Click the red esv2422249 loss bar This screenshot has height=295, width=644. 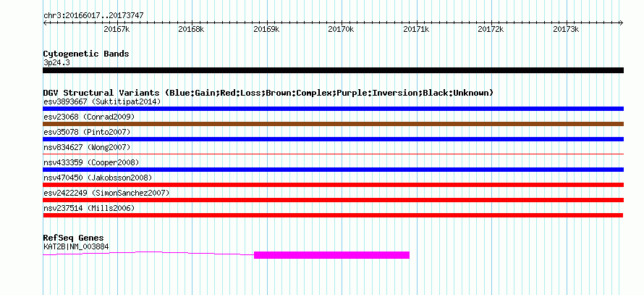333,200
